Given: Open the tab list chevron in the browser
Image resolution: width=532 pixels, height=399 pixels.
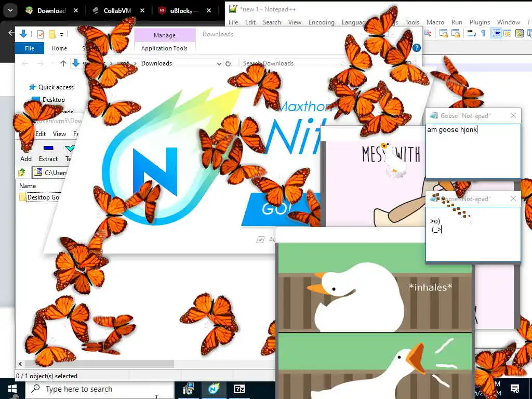Looking at the screenshot, I should pyautogui.click(x=10, y=10).
